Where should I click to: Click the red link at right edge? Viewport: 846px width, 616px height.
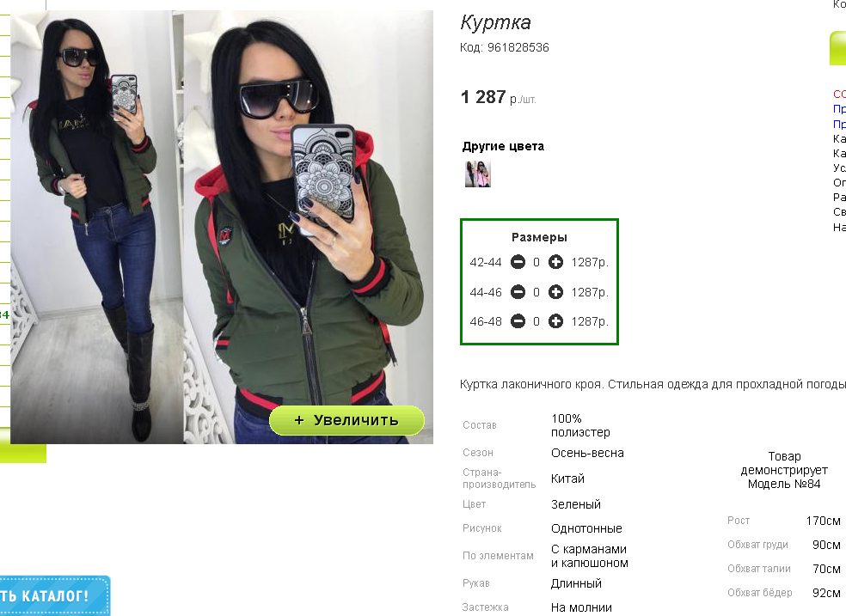(x=839, y=94)
